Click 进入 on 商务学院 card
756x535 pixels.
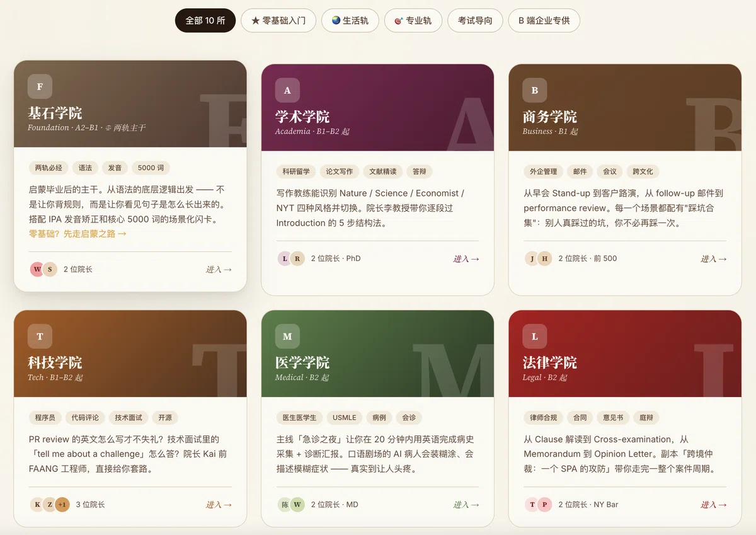[x=714, y=258]
